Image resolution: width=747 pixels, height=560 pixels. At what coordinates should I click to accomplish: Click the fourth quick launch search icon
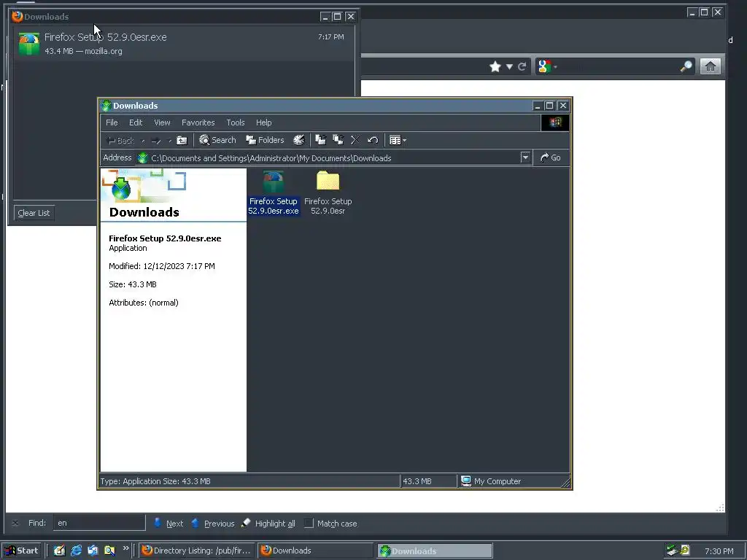[109, 551]
